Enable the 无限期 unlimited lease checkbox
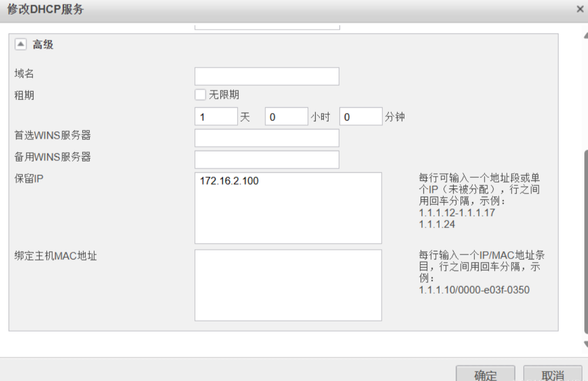The width and height of the screenshot is (588, 381). point(200,95)
